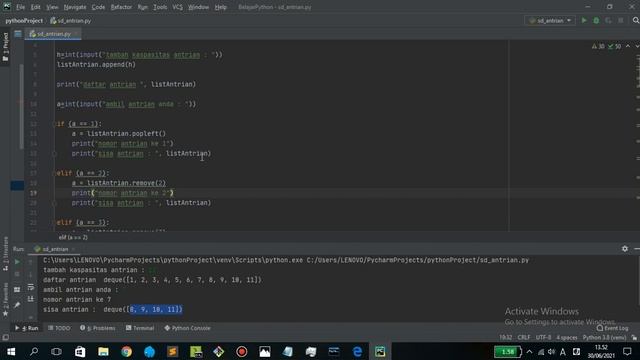This screenshot has width=640, height=360.
Task: Open the run configuration sd_antrian dropdown
Action: tap(550, 20)
